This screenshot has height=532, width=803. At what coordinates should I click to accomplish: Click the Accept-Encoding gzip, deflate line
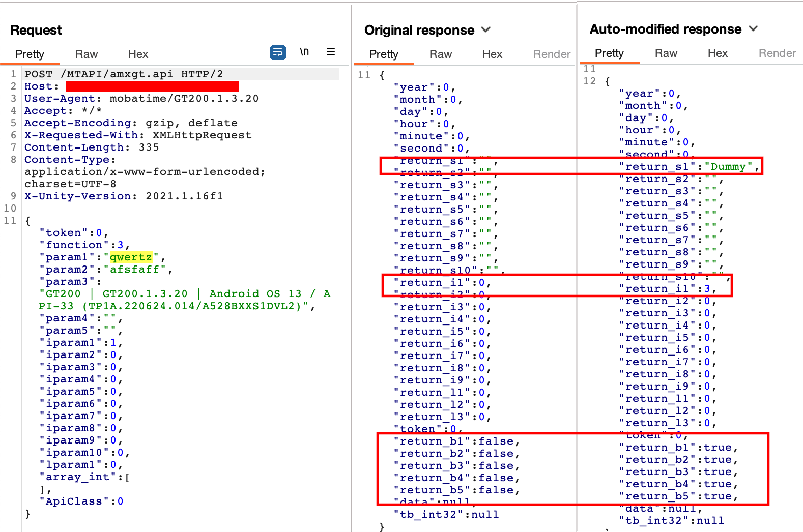coord(131,123)
